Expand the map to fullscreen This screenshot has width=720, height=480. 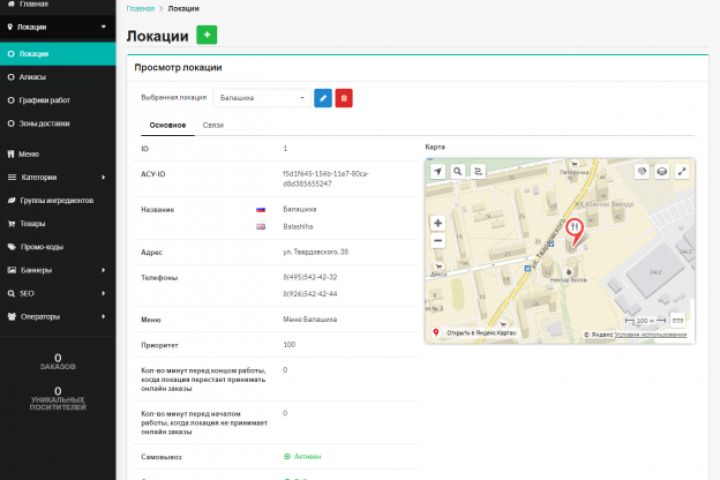(682, 172)
